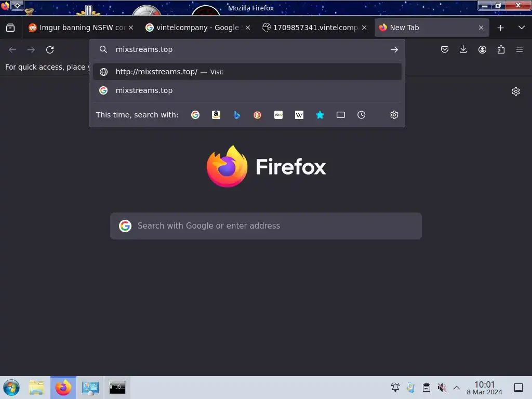
Task: Search this time with eBay
Action: click(278, 115)
